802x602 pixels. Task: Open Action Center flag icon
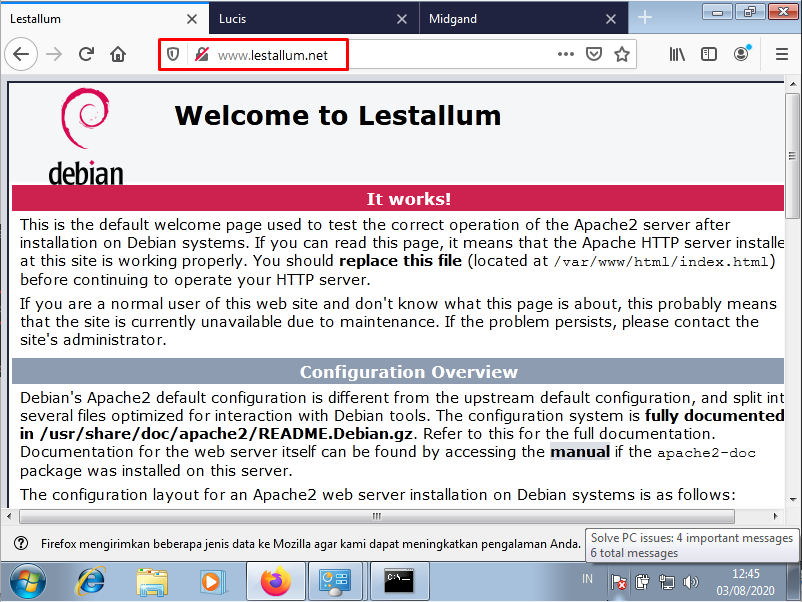pos(618,582)
